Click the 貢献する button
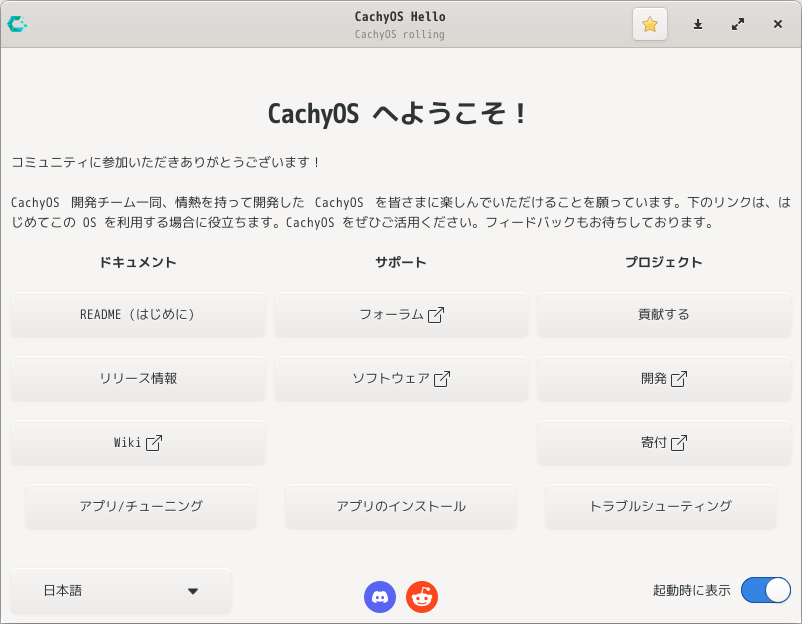This screenshot has width=802, height=624. coord(664,315)
